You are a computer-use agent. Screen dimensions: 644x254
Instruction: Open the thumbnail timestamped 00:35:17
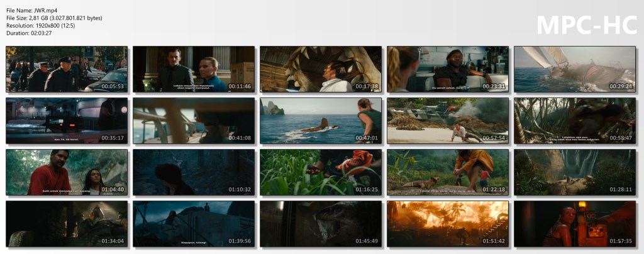tap(67, 121)
